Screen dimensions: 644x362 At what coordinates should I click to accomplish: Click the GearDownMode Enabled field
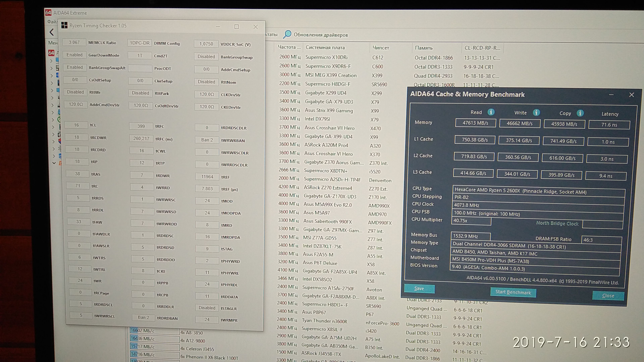click(74, 55)
